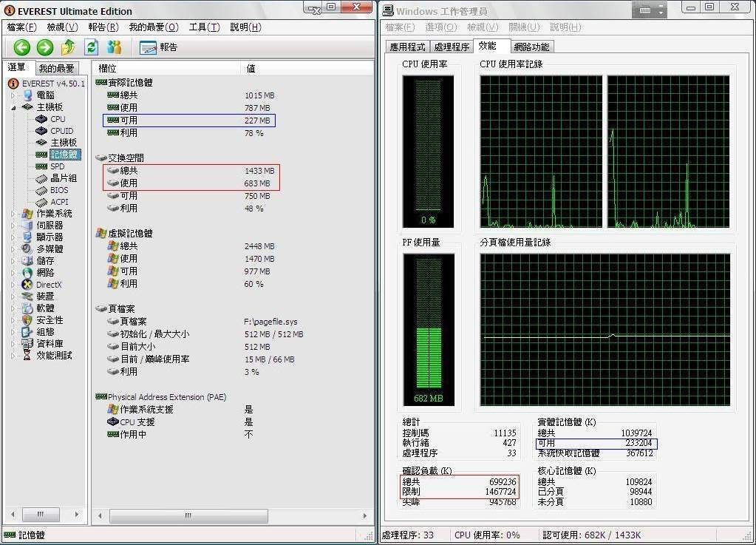Image resolution: width=756 pixels, height=545 pixels.
Task: Go up one level with the up-arrow icon
Action: (68, 47)
